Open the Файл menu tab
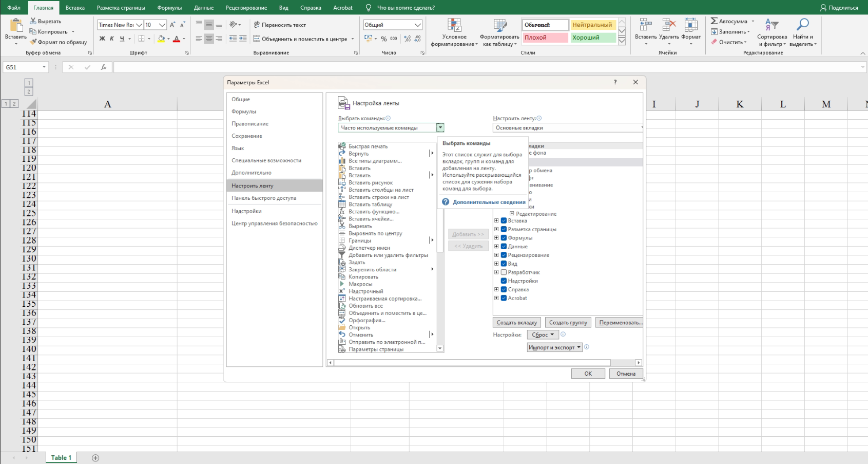The image size is (868, 464). coord(14,8)
